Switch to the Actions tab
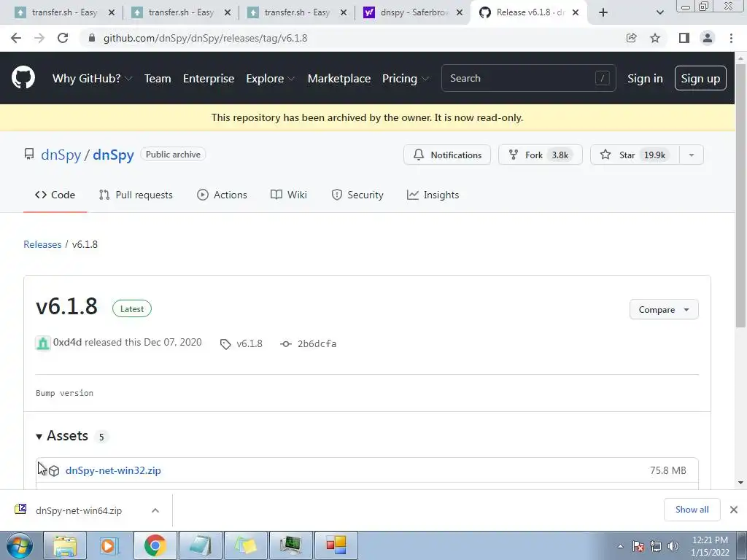This screenshot has height=560, width=747. 222,195
